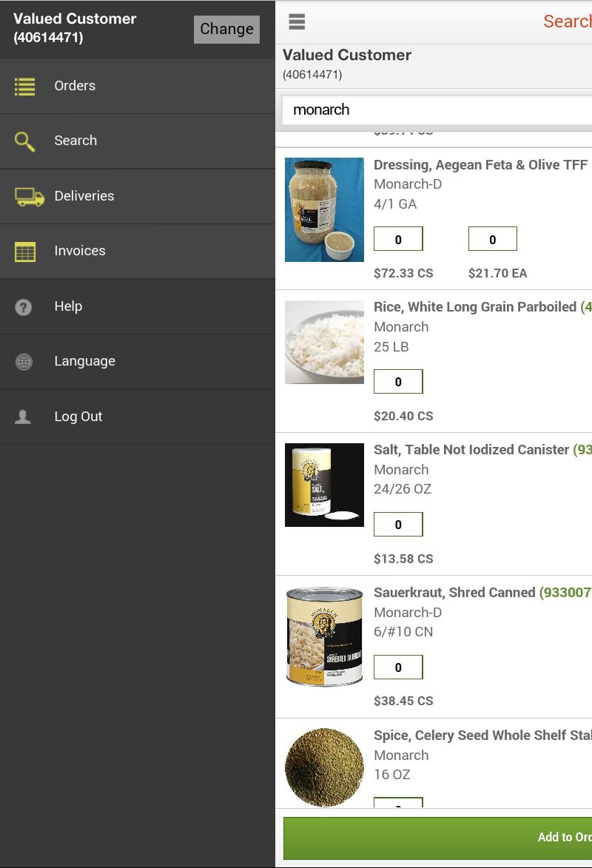This screenshot has height=868, width=592.
Task: Click the Search magnifier icon
Action: (24, 141)
